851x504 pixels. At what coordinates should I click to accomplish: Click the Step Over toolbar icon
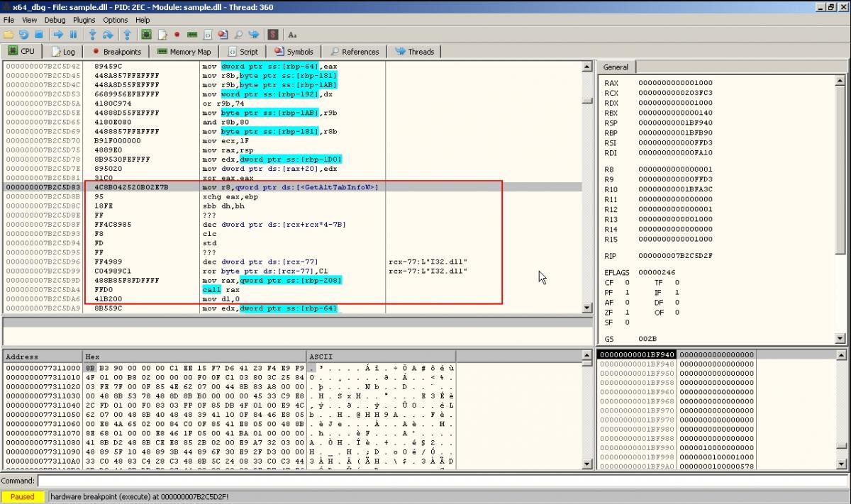(x=108, y=34)
